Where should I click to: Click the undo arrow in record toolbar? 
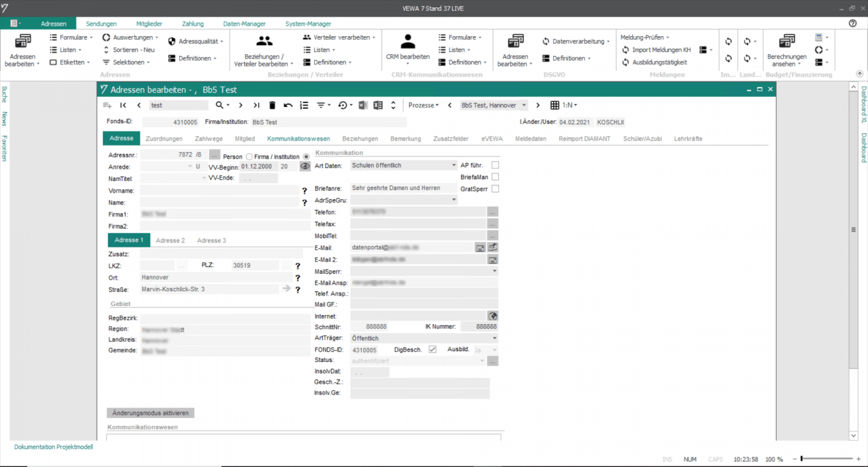coord(288,105)
